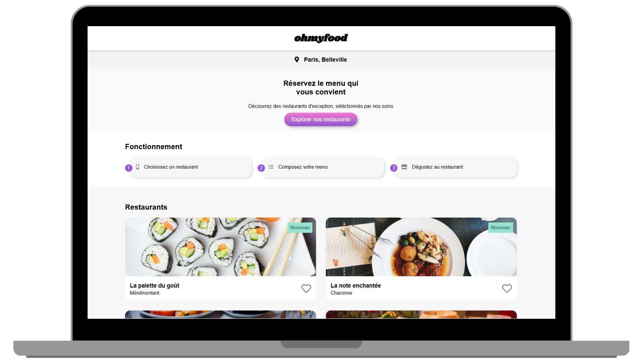
Task: Select the Choisissez un restaurant card
Action: (191, 167)
